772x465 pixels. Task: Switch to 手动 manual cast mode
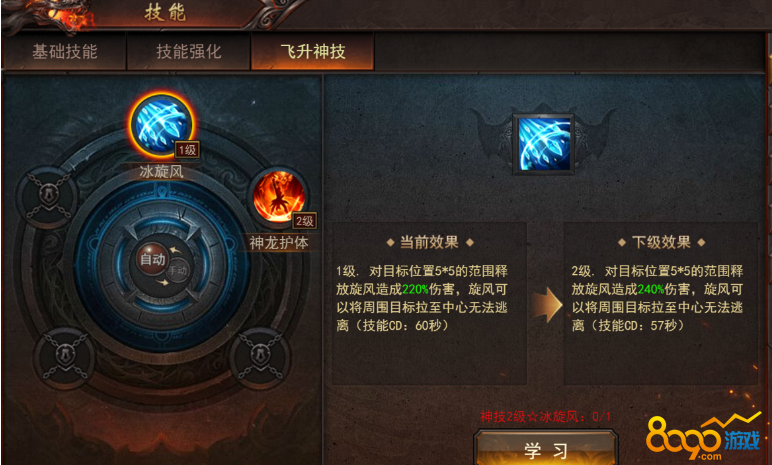point(178,270)
